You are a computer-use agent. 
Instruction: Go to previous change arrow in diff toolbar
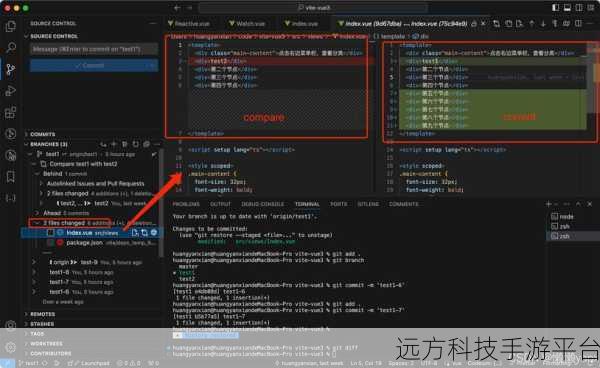tap(532, 24)
